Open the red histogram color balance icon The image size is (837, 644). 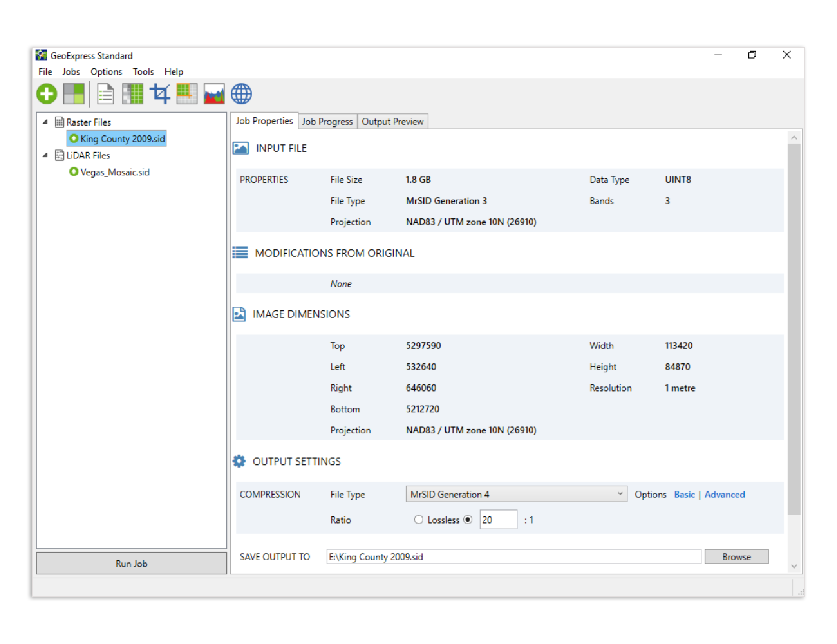pyautogui.click(x=214, y=94)
